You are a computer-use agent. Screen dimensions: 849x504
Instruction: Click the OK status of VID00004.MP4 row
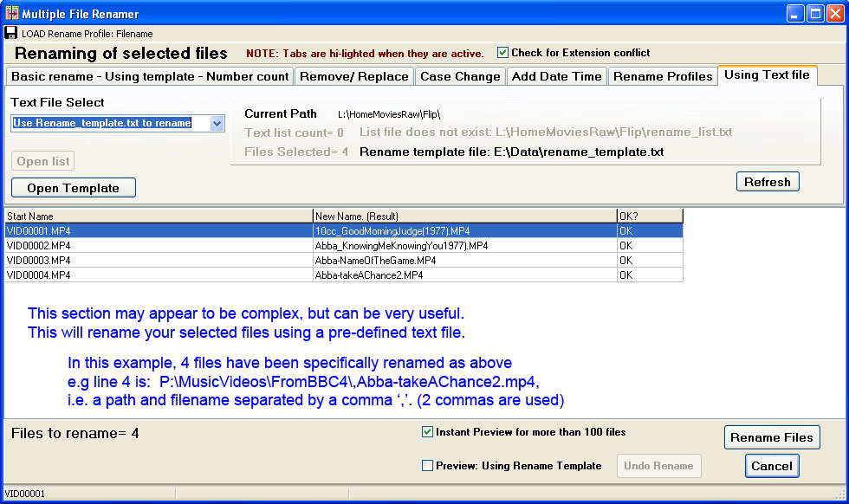[x=625, y=275]
